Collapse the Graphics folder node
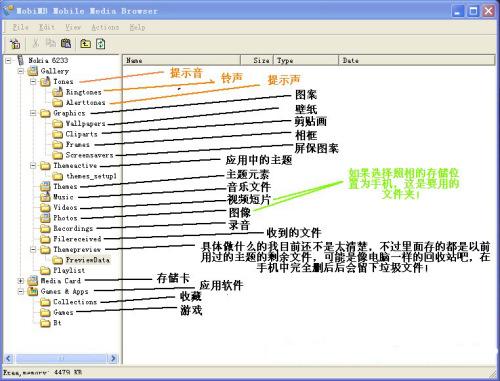500x381 pixels. pos(33,113)
